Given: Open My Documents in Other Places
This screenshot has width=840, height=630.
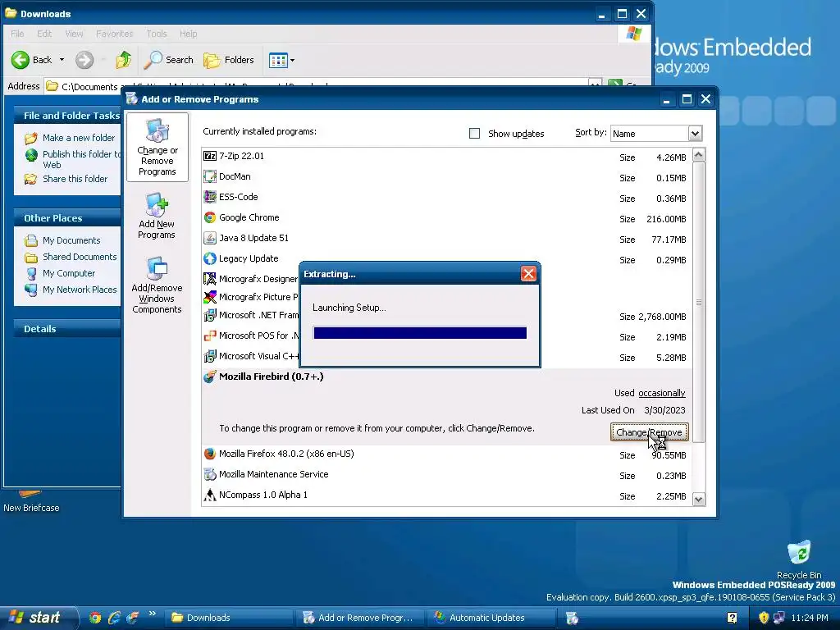Looking at the screenshot, I should pos(71,240).
